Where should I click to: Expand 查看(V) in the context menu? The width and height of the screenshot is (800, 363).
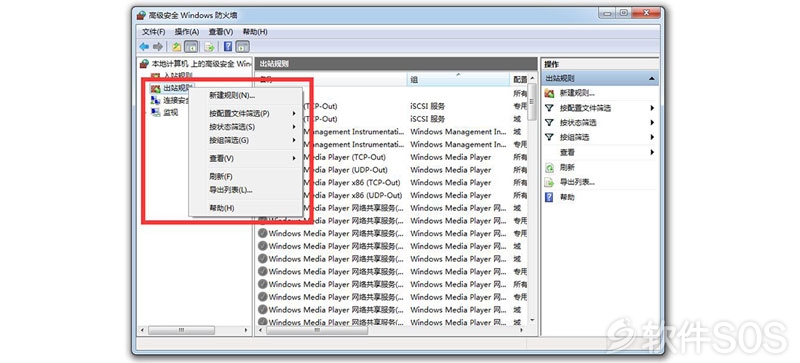coord(245,158)
